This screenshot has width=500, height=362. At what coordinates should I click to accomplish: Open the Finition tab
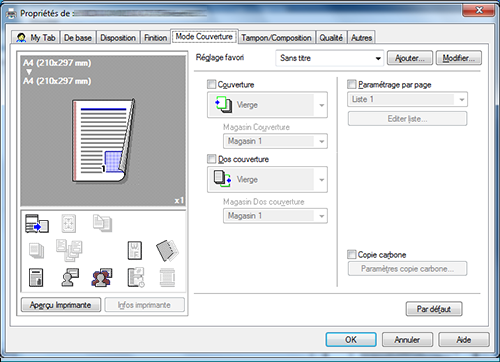pos(155,38)
